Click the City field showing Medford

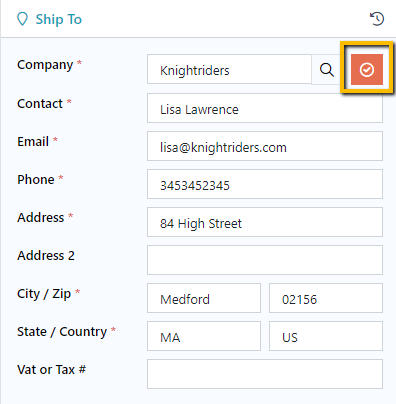point(204,298)
